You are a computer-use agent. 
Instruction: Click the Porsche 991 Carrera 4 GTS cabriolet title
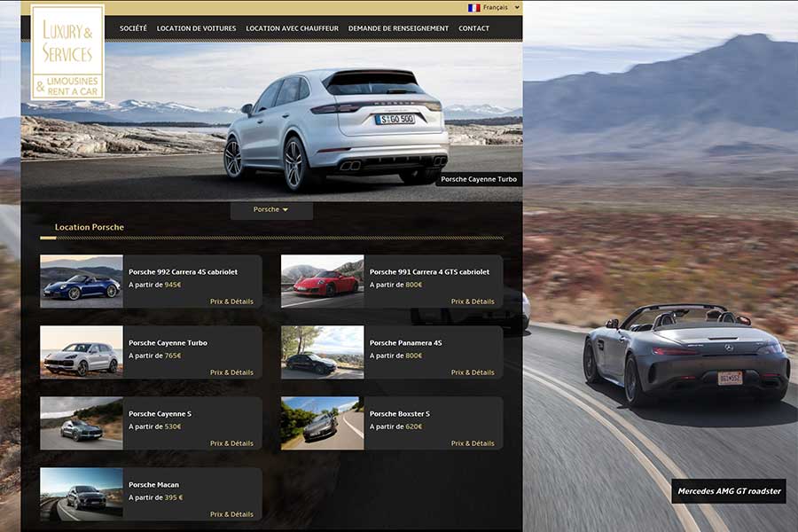point(429,272)
